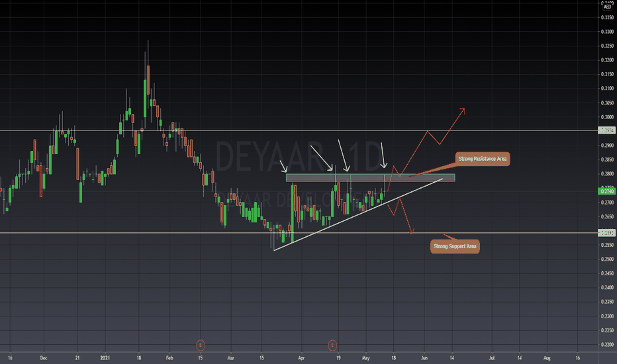Screen dimensions: 617x364
Task: Click the 0.2400 price scale label
Action: 607,288
